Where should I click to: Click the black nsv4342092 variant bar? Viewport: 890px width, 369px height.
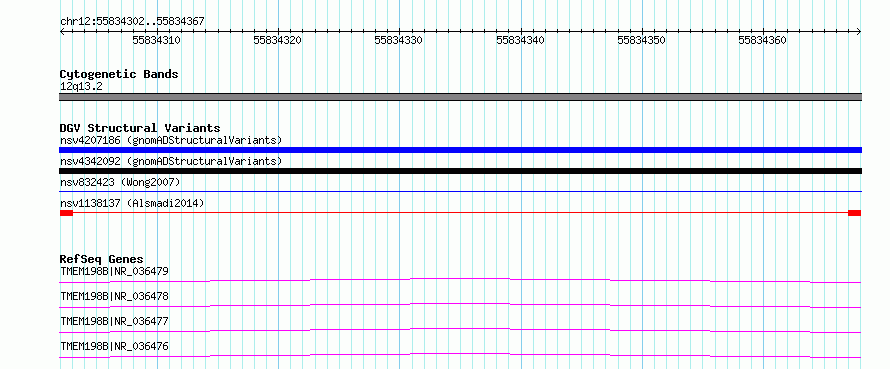(x=460, y=171)
